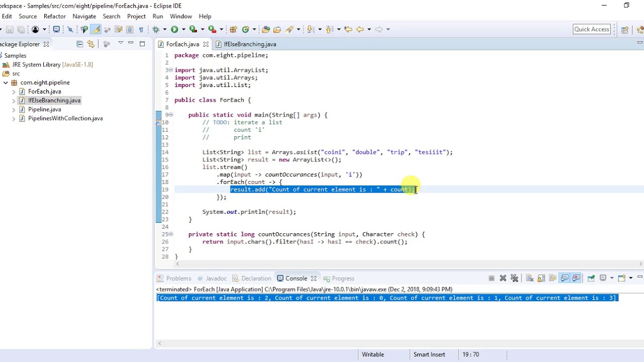This screenshot has width=644, height=362.
Task: Show the Declaration tab
Action: pyautogui.click(x=252, y=279)
